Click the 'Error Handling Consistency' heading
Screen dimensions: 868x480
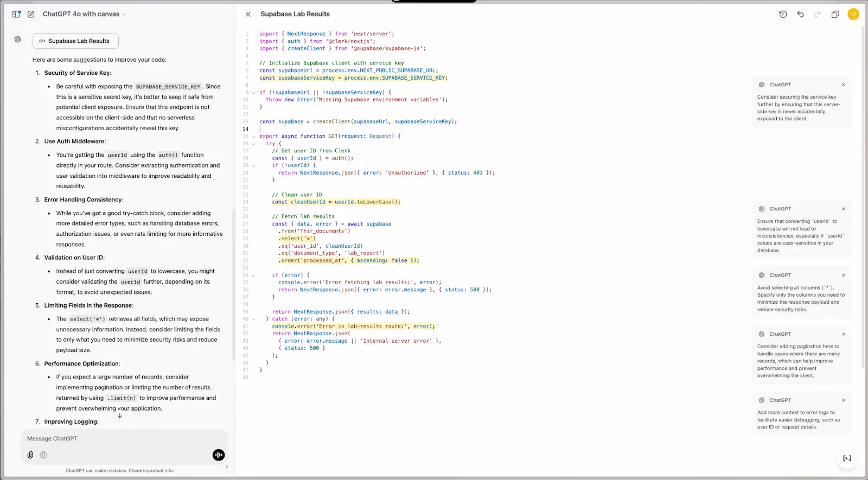(x=84, y=200)
